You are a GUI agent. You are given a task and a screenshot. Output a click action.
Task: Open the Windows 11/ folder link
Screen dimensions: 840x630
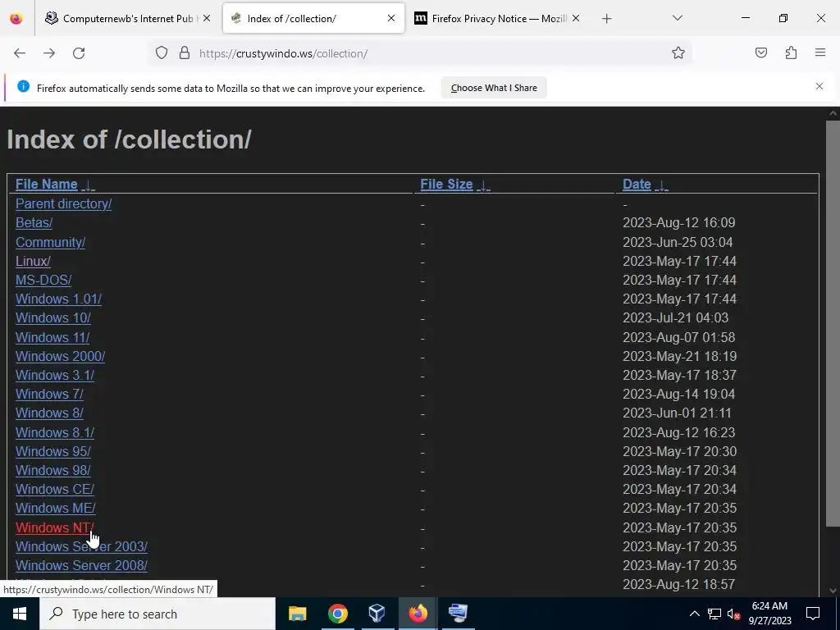tap(52, 337)
